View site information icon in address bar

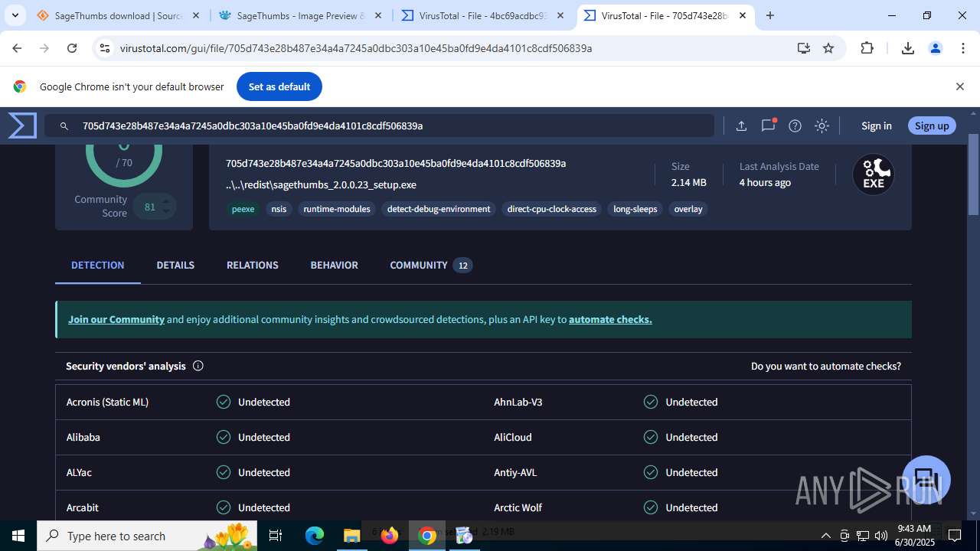point(105,48)
